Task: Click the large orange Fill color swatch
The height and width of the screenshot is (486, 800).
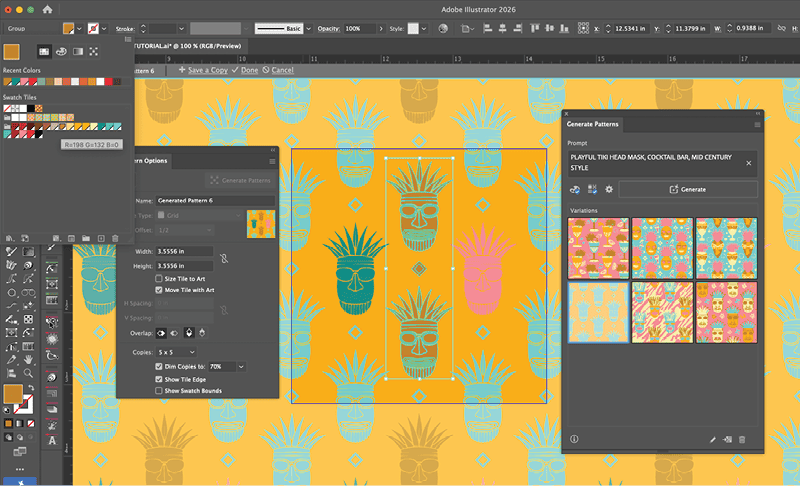Action: [x=13, y=395]
